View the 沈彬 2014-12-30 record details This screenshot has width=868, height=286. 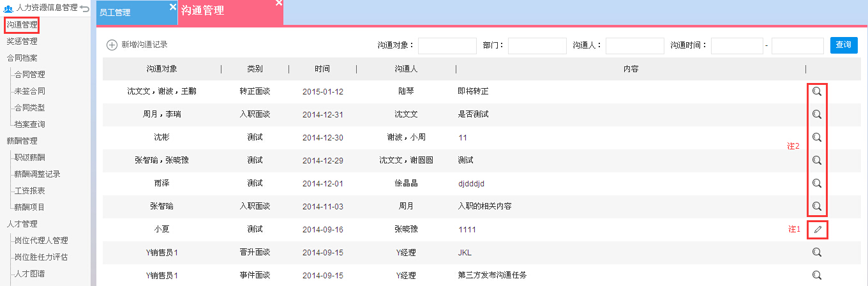tap(816, 137)
